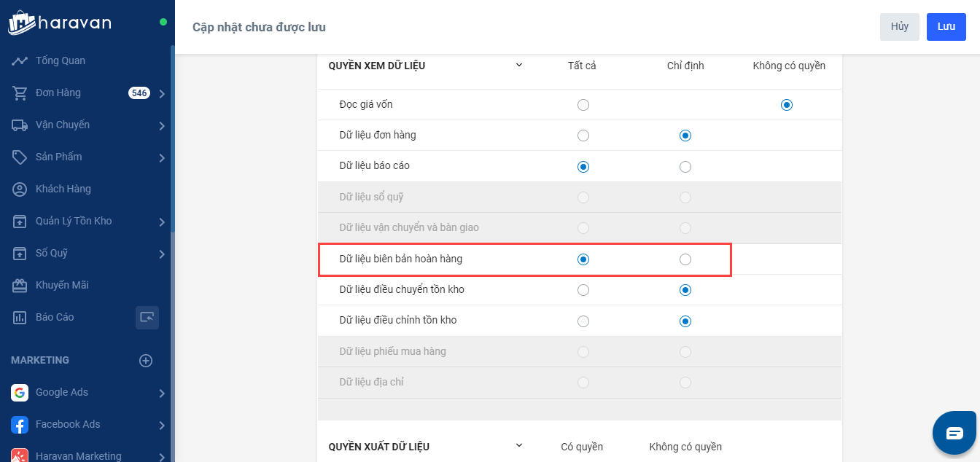Open Khách Hàng in the sidebar
This screenshot has height=462, width=980.
(x=63, y=189)
